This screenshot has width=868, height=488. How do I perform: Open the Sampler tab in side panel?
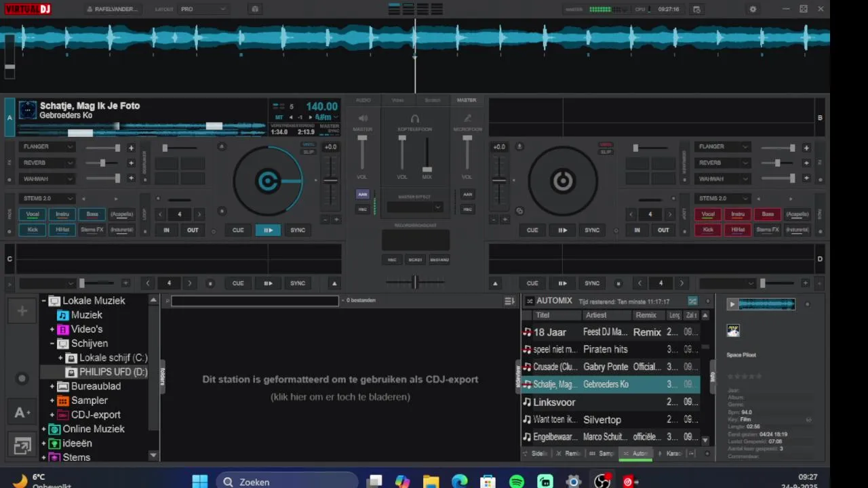pyautogui.click(x=602, y=453)
